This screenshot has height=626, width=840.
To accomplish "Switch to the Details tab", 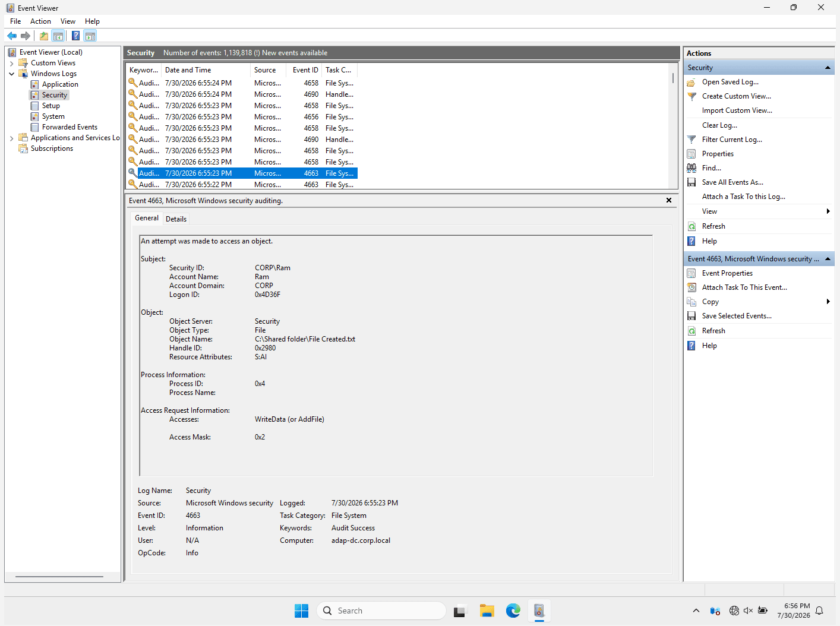I will (x=176, y=219).
